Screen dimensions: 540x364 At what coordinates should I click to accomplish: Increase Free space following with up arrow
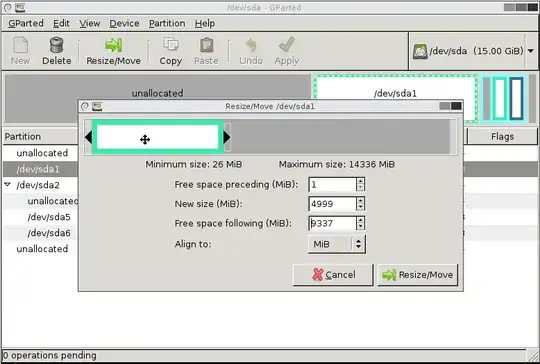(360, 220)
